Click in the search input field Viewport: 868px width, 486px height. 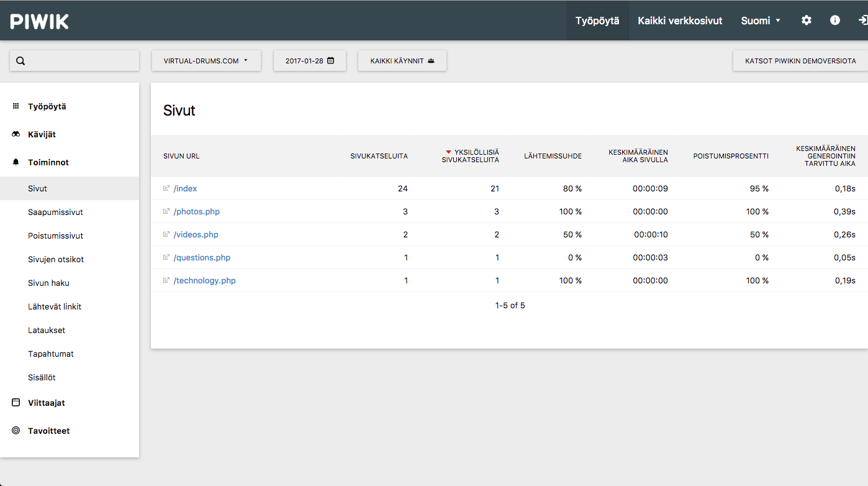[75, 61]
